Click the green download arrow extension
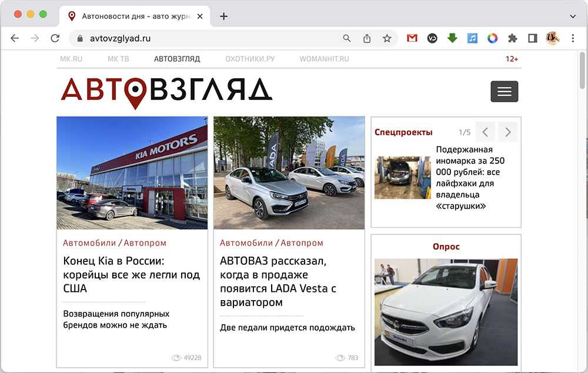The height and width of the screenshot is (373, 588). point(452,38)
